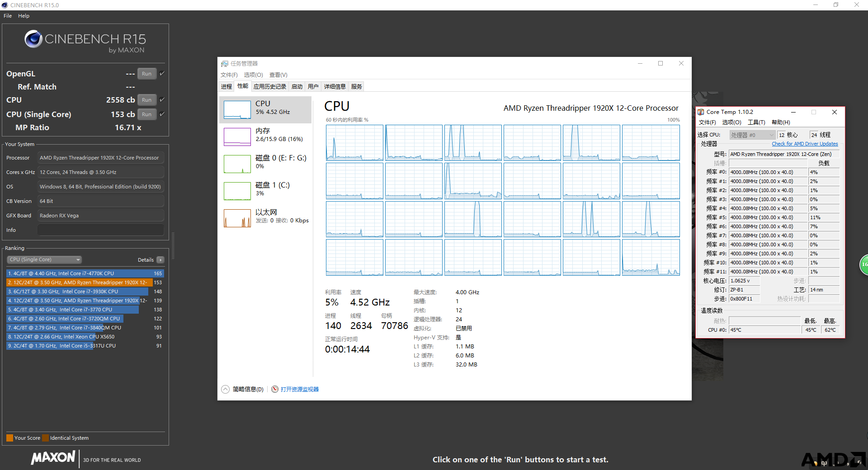Select 磁盘 0 (E: F: G:) graph thumbnail
This screenshot has width=868, height=470.
pos(237,164)
